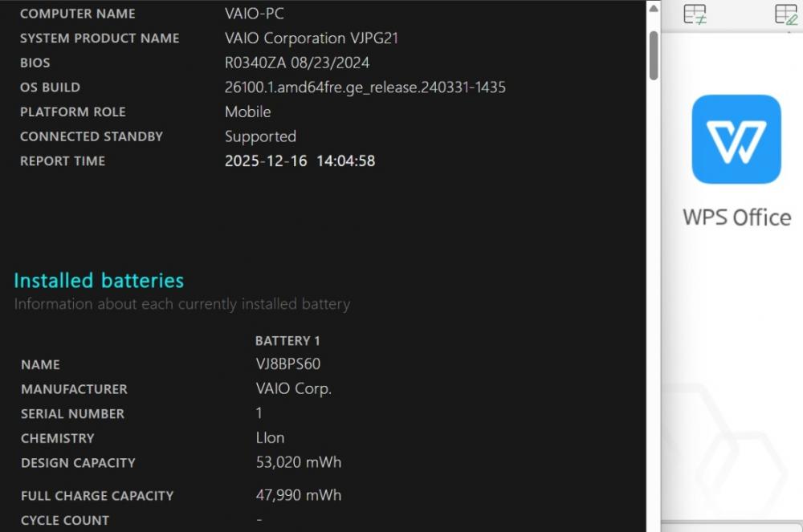Click the OS build value 26100.1.amd64fre text
The height and width of the screenshot is (532, 803).
point(365,87)
